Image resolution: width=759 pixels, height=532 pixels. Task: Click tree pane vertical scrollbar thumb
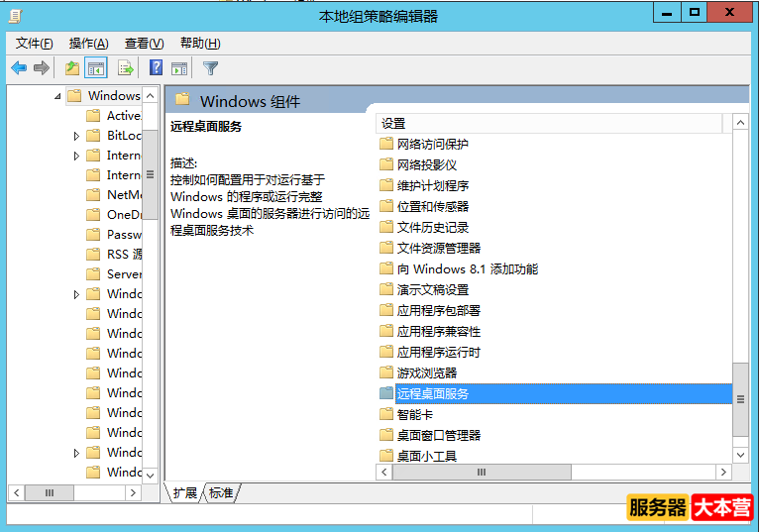tap(150, 174)
